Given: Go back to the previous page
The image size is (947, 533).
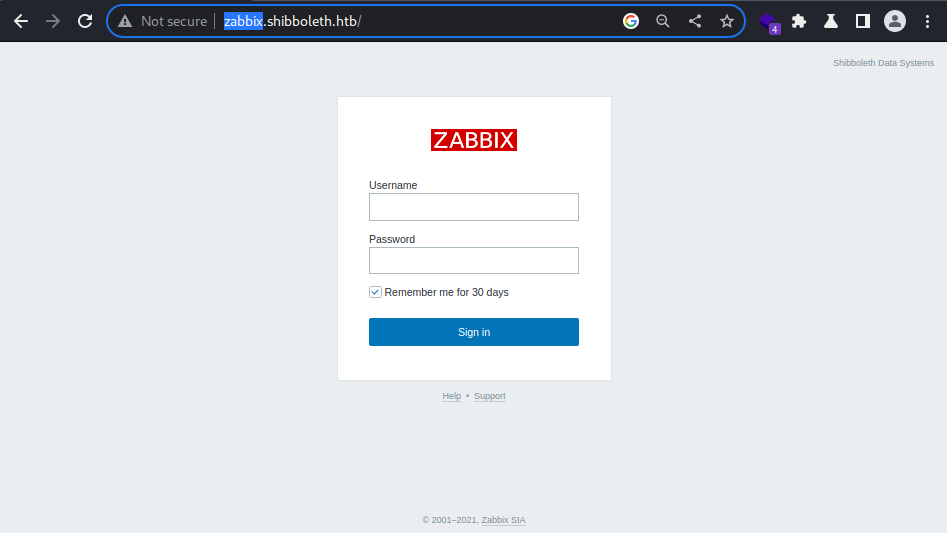Looking at the screenshot, I should 21,21.
